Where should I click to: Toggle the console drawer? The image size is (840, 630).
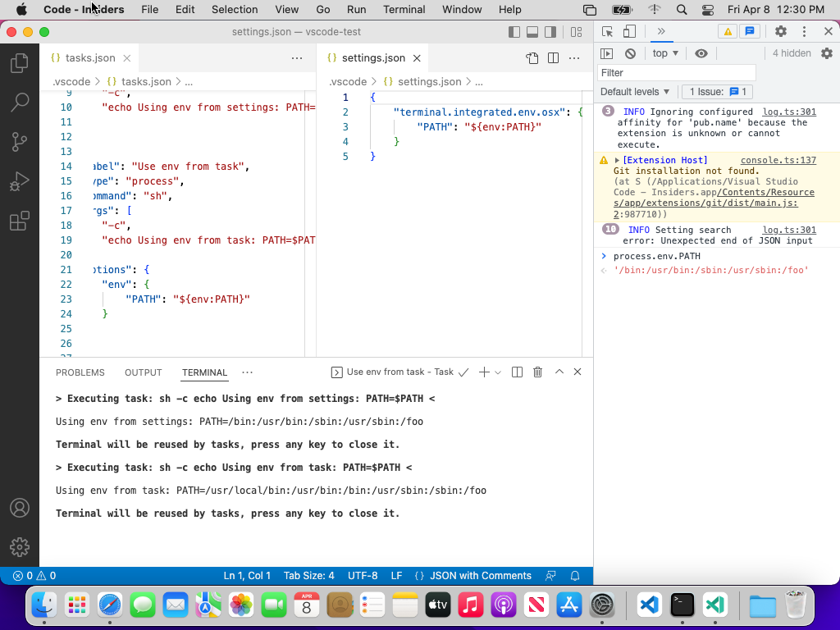pos(747,30)
